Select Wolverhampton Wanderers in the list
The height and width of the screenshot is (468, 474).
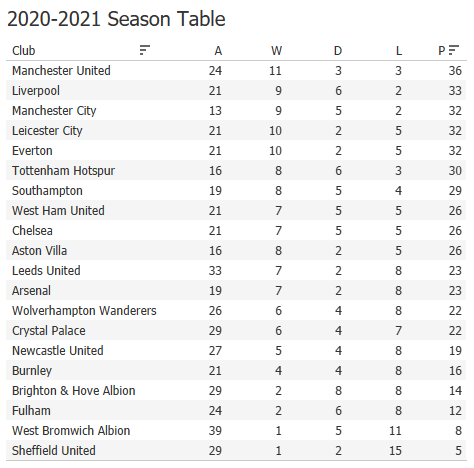[84, 311]
